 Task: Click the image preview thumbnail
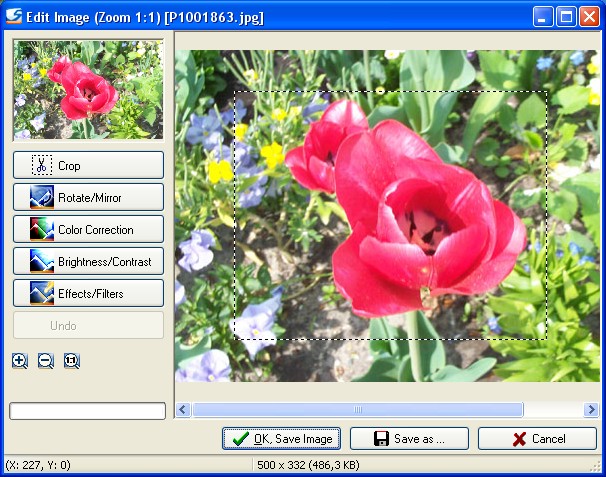(x=89, y=90)
